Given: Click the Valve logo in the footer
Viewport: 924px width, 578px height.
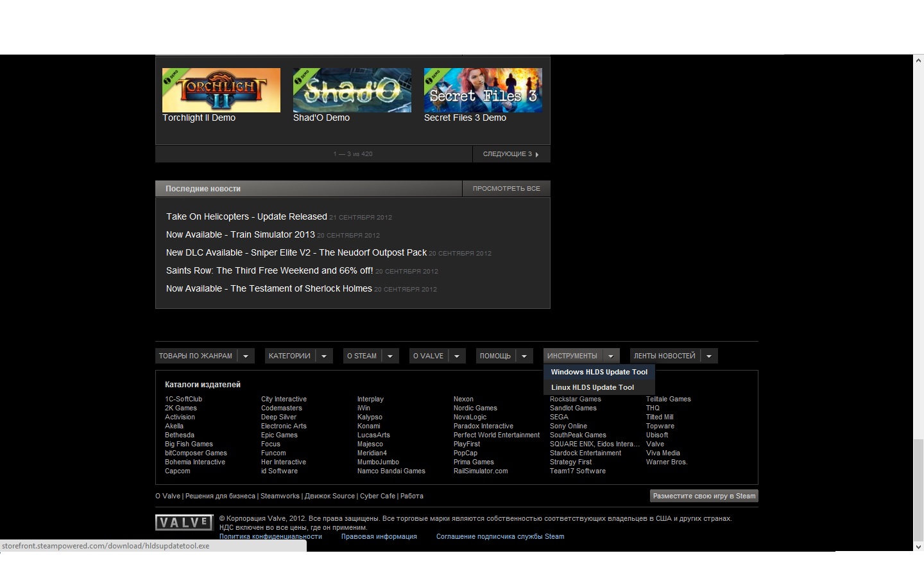Looking at the screenshot, I should tap(184, 523).
